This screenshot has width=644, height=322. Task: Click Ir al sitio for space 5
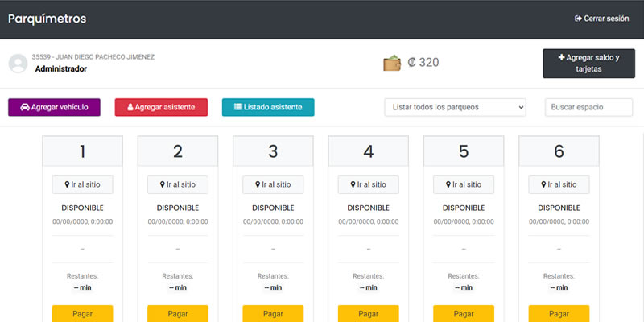[463, 184]
